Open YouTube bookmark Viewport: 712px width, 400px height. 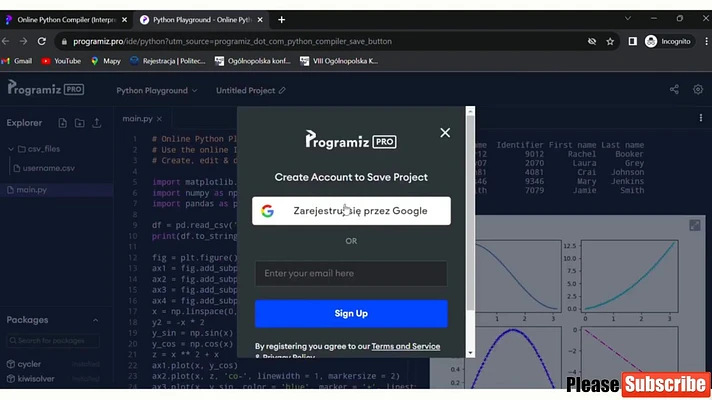click(61, 61)
